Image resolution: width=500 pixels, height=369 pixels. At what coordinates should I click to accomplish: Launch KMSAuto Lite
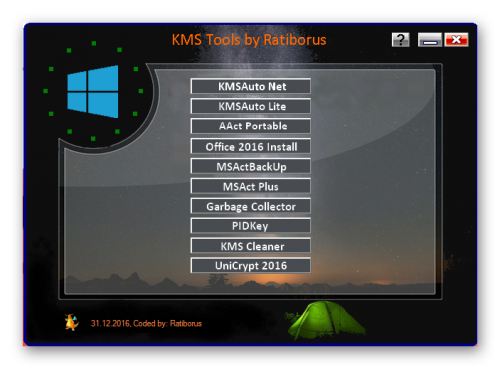point(251,106)
